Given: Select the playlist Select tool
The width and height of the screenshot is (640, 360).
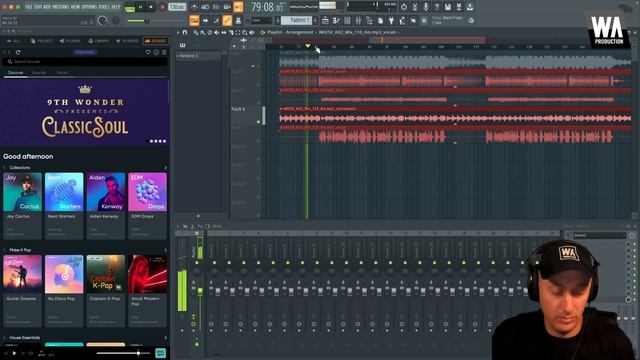Looking at the screenshot, I should [x=238, y=32].
